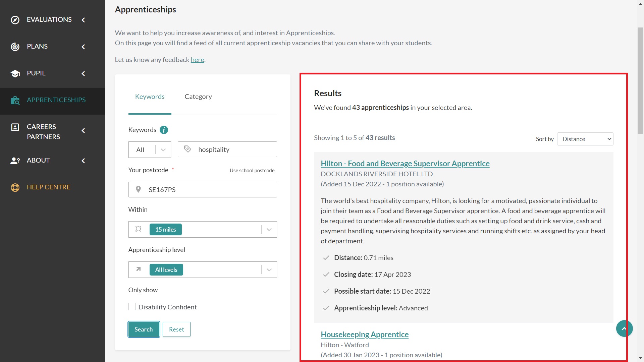Click the tag icon in keyword field

pos(187,149)
